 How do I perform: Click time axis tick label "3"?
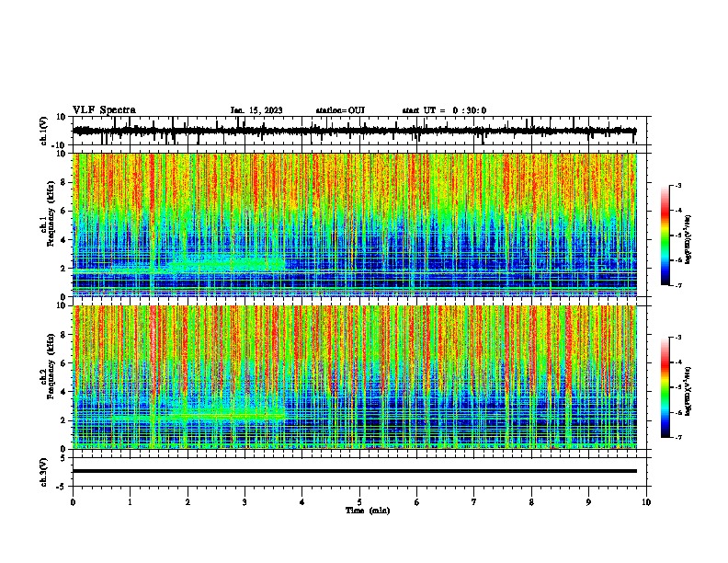pos(245,502)
